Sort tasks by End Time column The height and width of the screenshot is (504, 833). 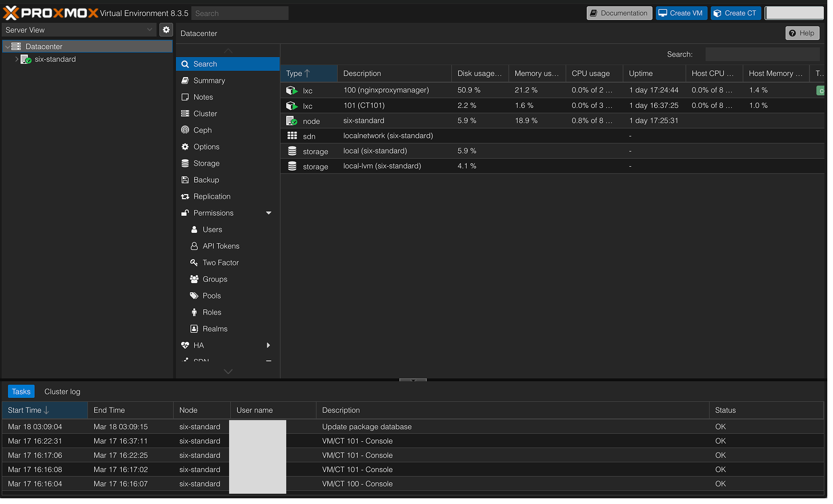[x=130, y=410]
